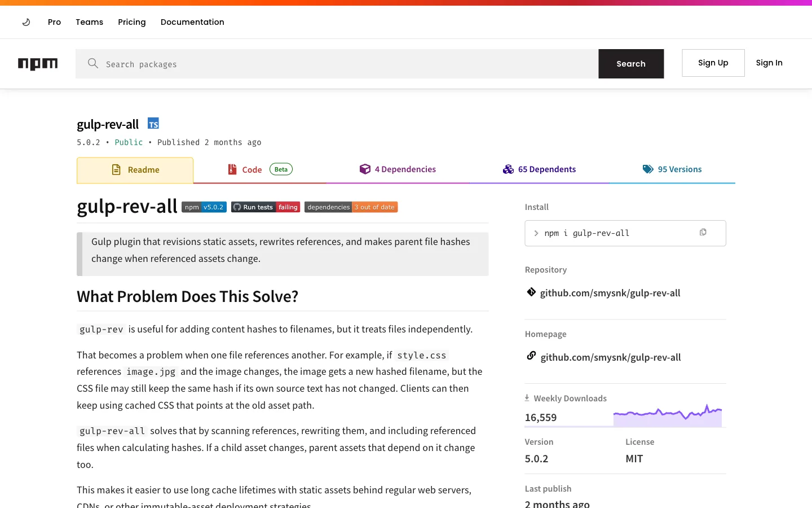
Task: Click the Beta label on Code tab
Action: point(281,169)
